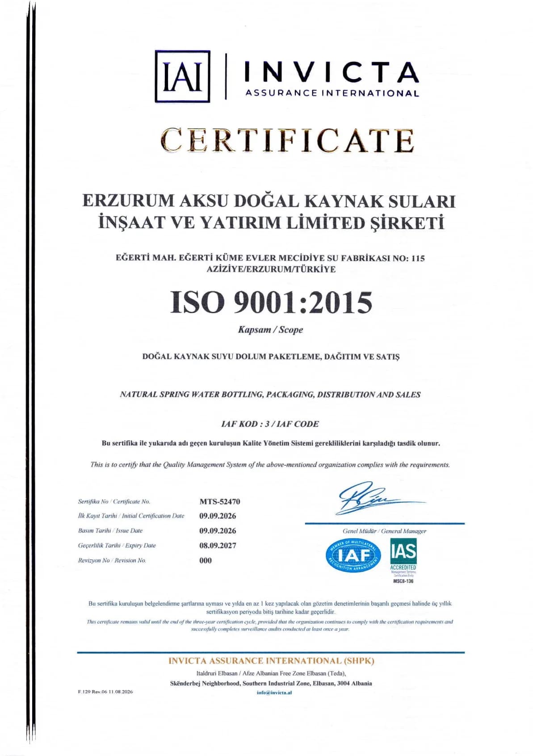Click the sentence starting 'Bu sertifika ile yukarıda'
Image resolution: width=533 pixels, height=756 pixels.
coord(271,444)
